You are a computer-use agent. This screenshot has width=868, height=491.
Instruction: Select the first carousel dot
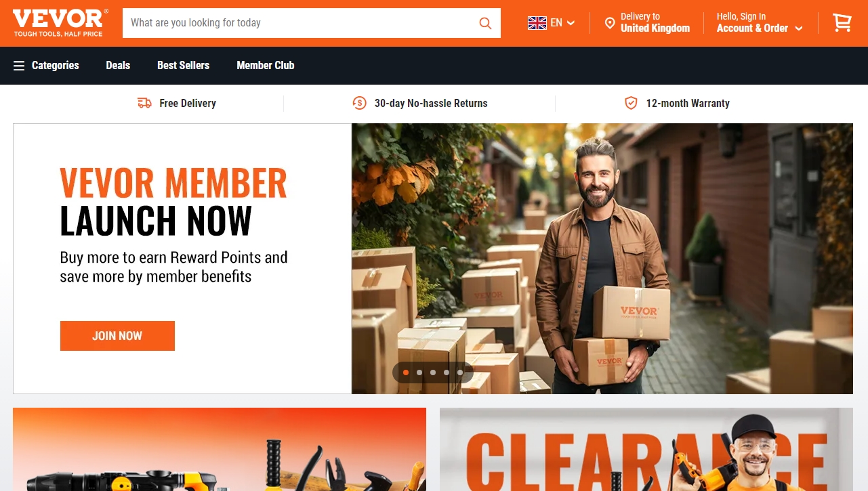(x=406, y=372)
